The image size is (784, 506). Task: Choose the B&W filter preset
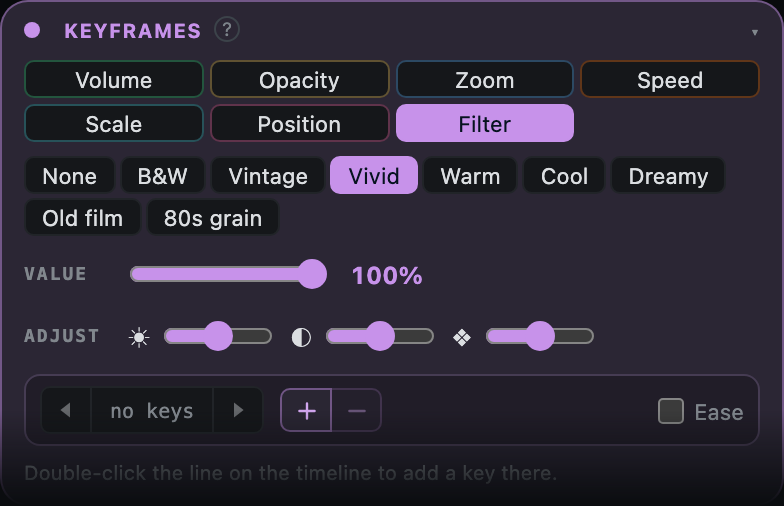click(x=162, y=176)
